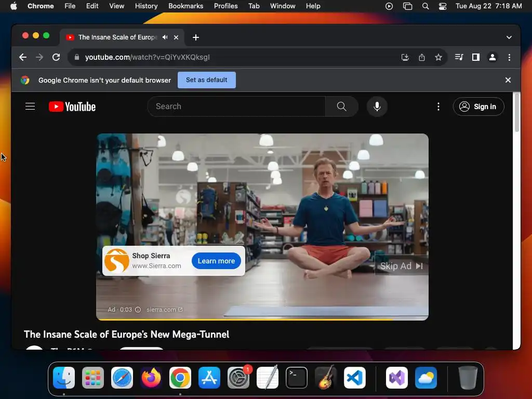
Task: Open the Chrome profile avatar icon
Action: coord(493,57)
